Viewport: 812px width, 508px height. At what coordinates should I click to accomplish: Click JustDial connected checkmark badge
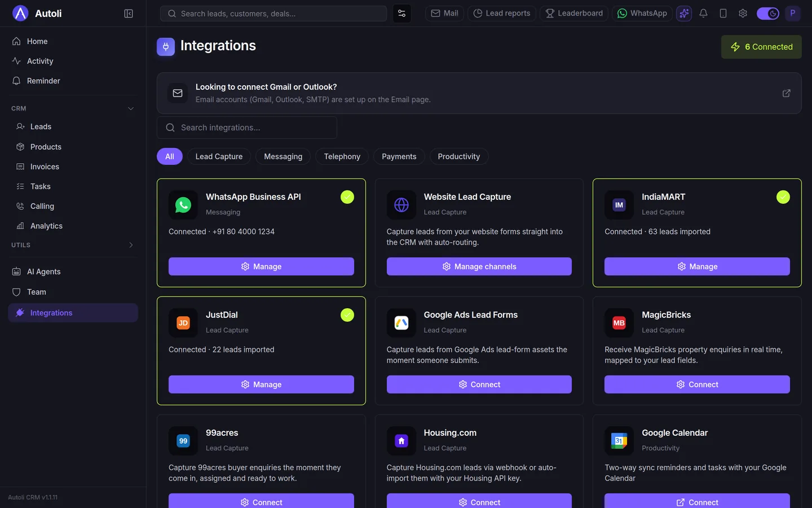tap(347, 315)
